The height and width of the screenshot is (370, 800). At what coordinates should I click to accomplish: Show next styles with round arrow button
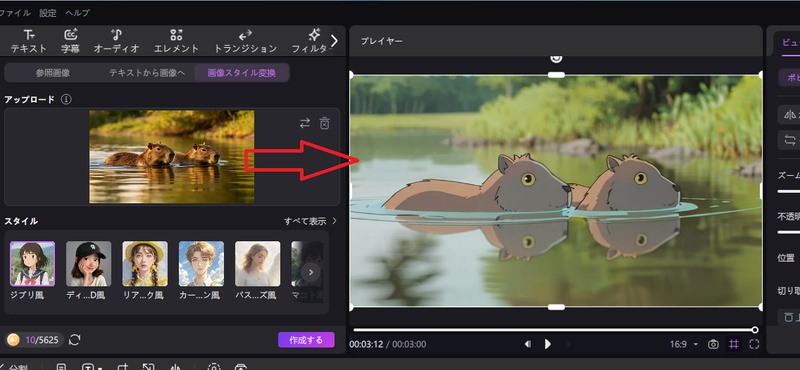click(311, 272)
